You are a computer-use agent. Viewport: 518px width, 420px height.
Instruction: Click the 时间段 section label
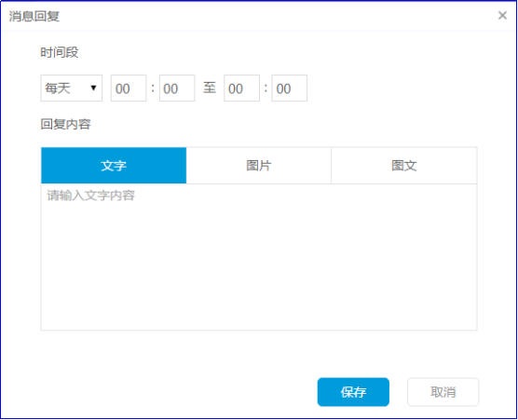click(60, 52)
